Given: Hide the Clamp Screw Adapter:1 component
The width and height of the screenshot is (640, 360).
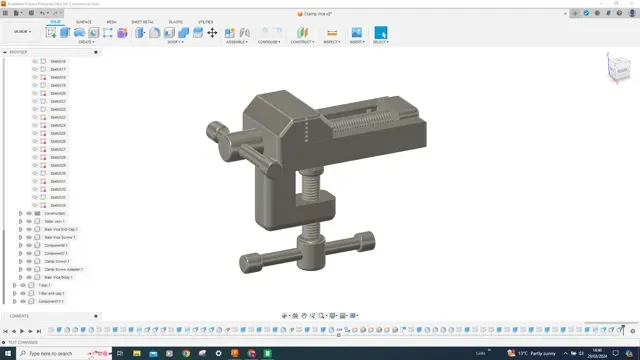Looking at the screenshot, I should click(x=29, y=269).
